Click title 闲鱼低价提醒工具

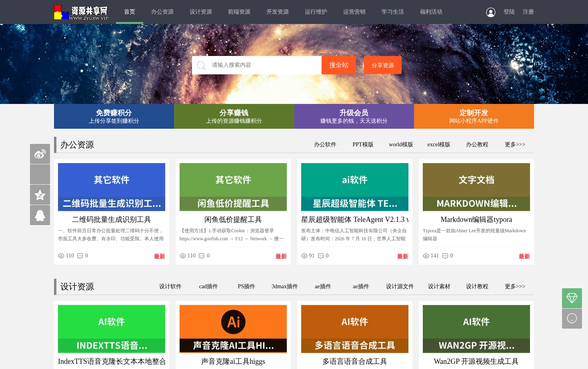[233, 219]
